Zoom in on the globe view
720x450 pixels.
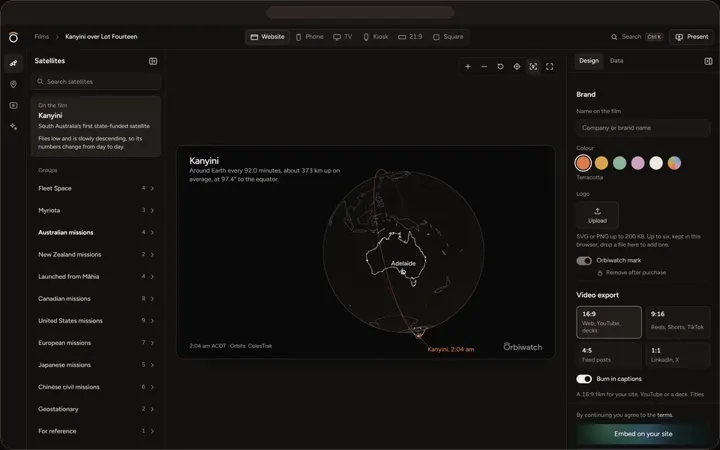pyautogui.click(x=467, y=67)
